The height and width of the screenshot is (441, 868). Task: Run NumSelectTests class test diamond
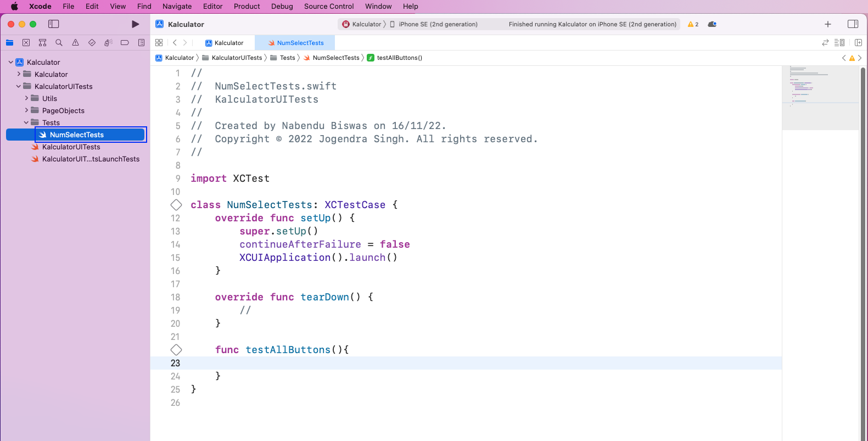point(176,205)
